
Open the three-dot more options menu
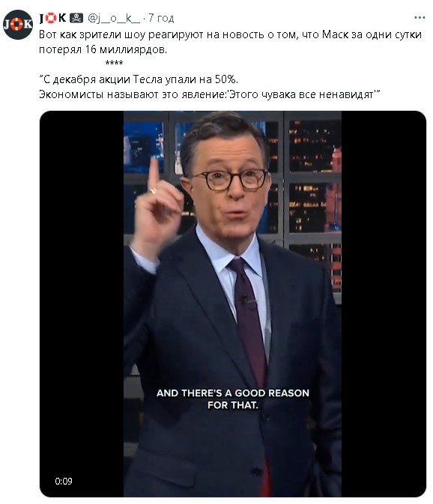coord(420,18)
